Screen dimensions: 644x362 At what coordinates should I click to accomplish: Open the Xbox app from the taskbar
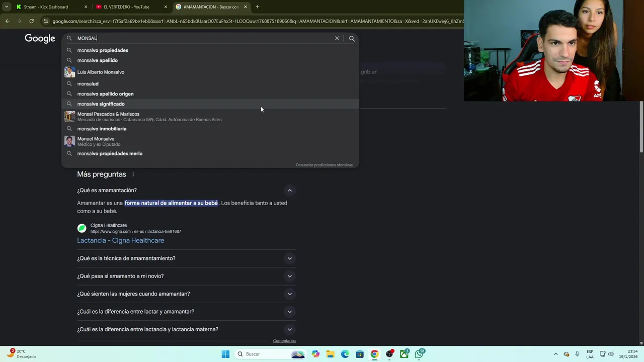404,354
